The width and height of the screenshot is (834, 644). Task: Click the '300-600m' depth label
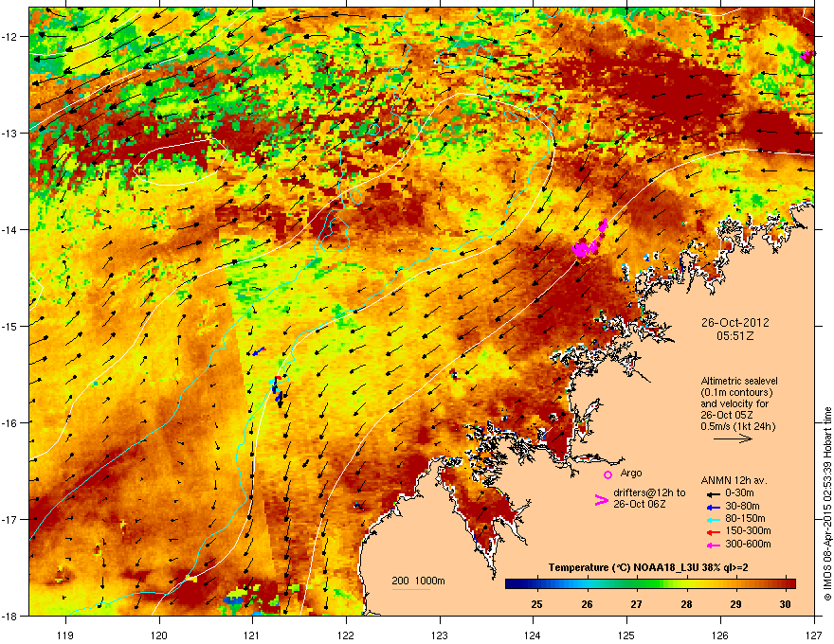(x=748, y=545)
